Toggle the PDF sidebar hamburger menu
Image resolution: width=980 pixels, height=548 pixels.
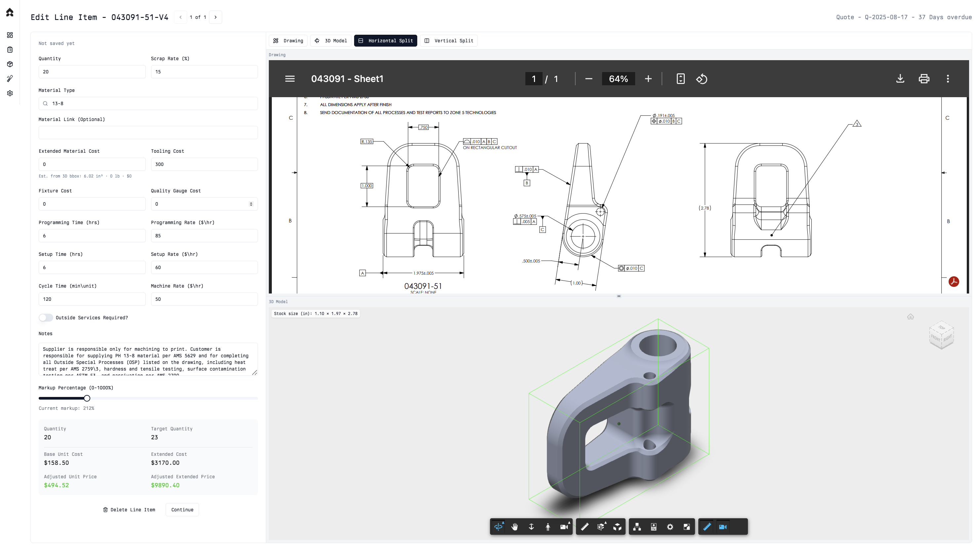click(x=290, y=79)
